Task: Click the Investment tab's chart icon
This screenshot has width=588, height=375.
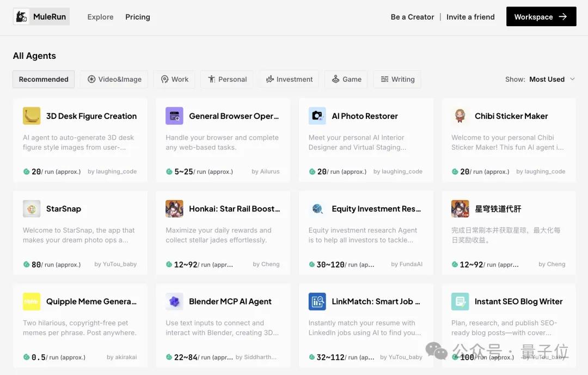Action: click(x=270, y=79)
